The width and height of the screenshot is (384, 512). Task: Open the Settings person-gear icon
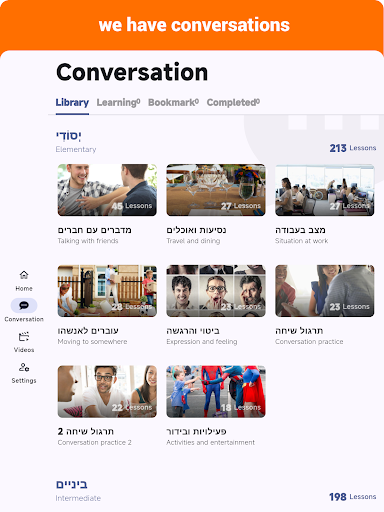24,367
